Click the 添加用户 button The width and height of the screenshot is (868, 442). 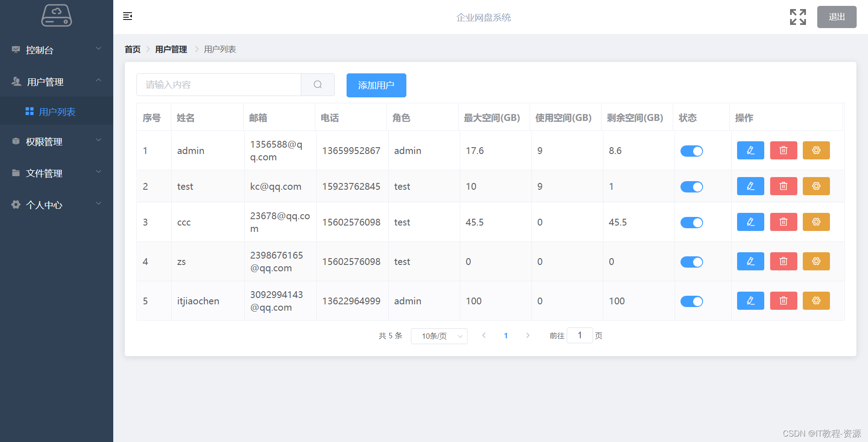tap(376, 85)
